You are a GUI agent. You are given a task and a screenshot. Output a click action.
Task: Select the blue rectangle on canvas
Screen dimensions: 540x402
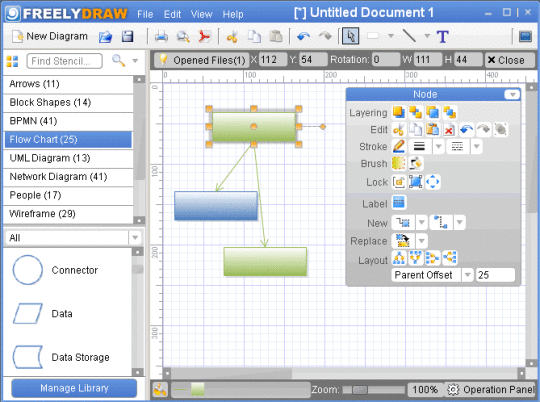pos(216,206)
